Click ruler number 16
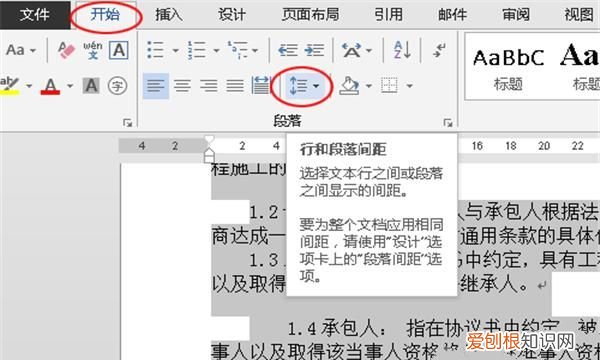Screen dimensions: 600x360 tap(477, 146)
